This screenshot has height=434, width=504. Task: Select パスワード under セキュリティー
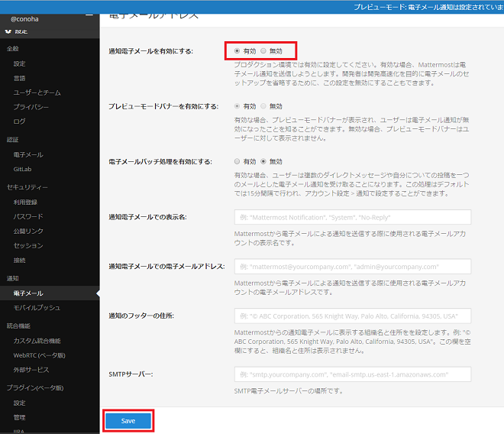coord(28,216)
